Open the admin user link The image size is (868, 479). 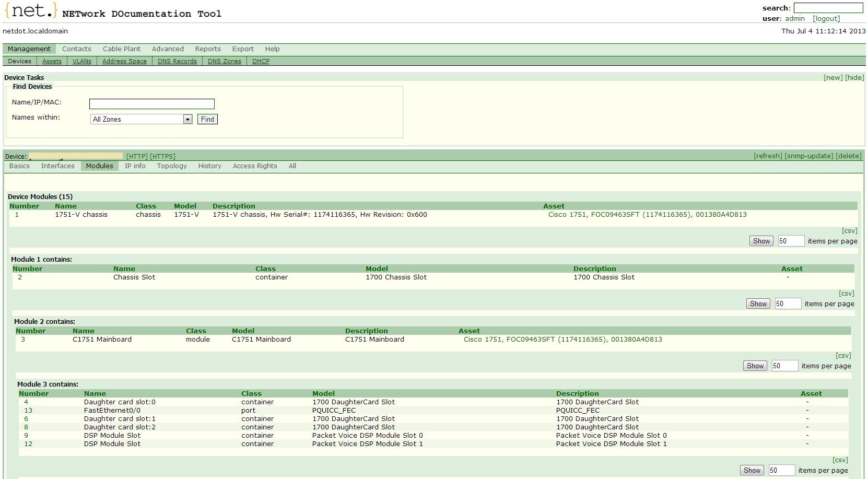coord(794,18)
